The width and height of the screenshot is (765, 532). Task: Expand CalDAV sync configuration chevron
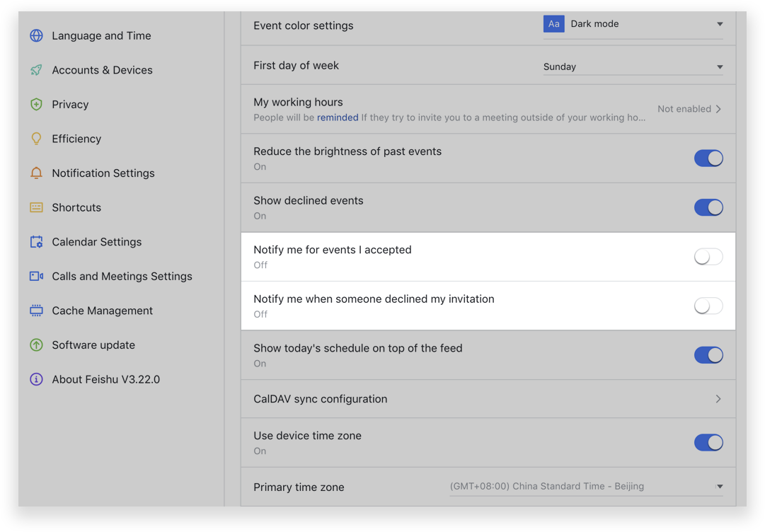718,399
